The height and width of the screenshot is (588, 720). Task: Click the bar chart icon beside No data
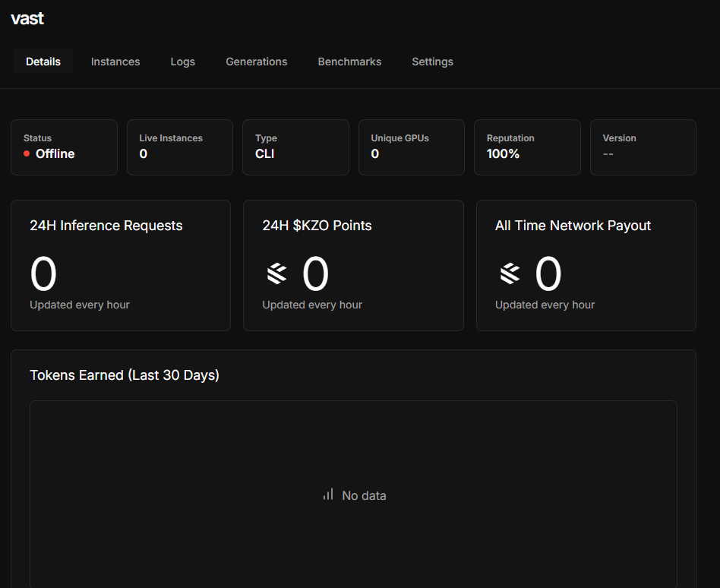click(328, 495)
